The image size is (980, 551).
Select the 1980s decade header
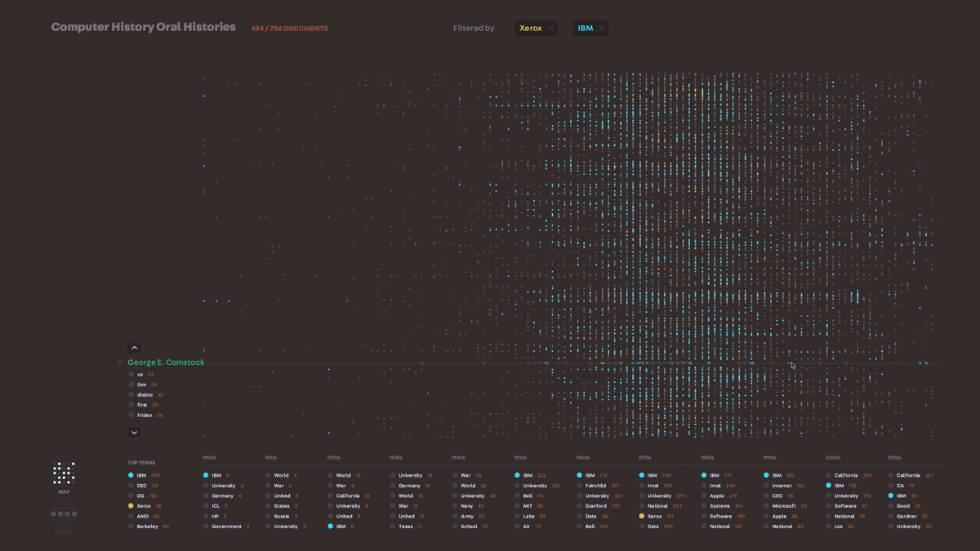[x=707, y=458]
